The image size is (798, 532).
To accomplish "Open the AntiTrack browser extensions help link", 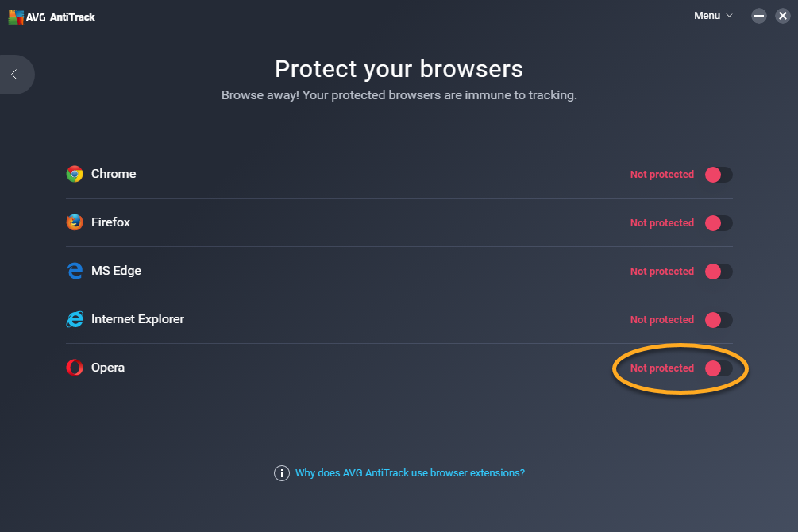I will tap(410, 473).
